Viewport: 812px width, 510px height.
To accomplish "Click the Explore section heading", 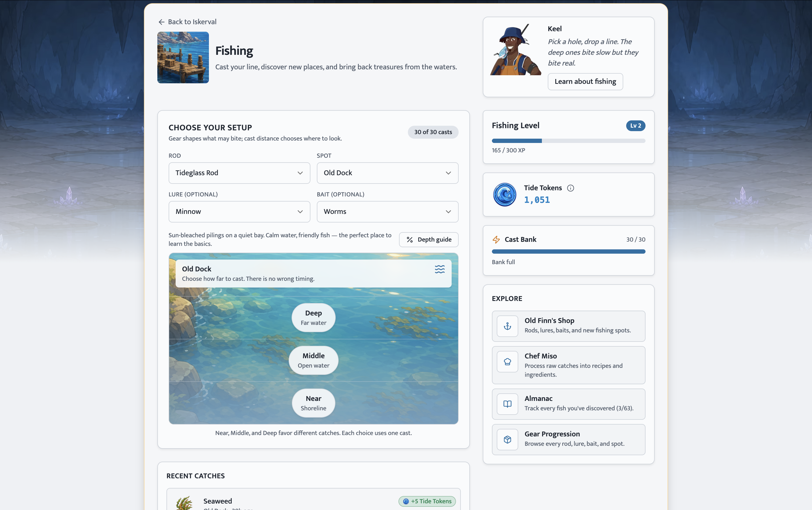I will coord(507,299).
